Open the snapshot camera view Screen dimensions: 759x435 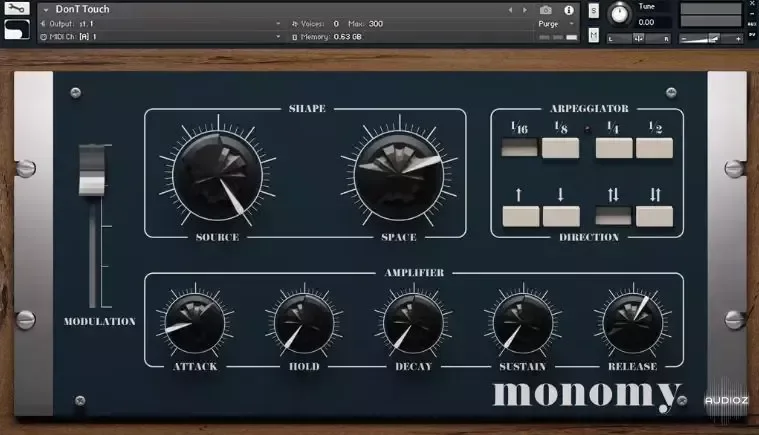coord(546,10)
